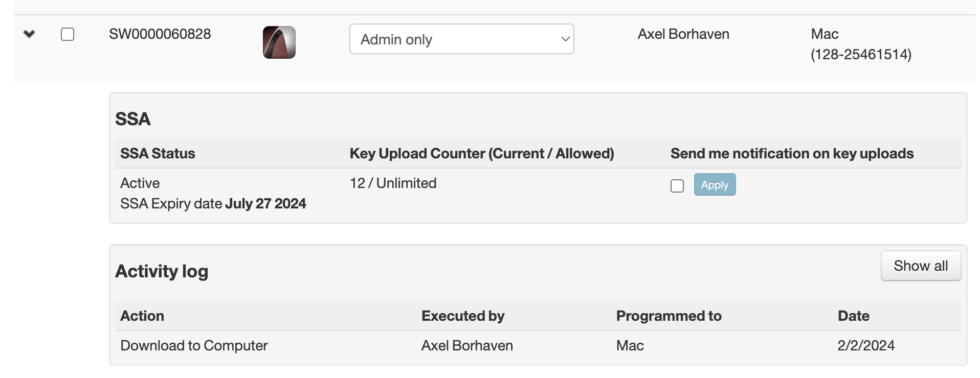Click the license number SW0000060828
The width and height of the screenshot is (980, 378).
[x=160, y=34]
